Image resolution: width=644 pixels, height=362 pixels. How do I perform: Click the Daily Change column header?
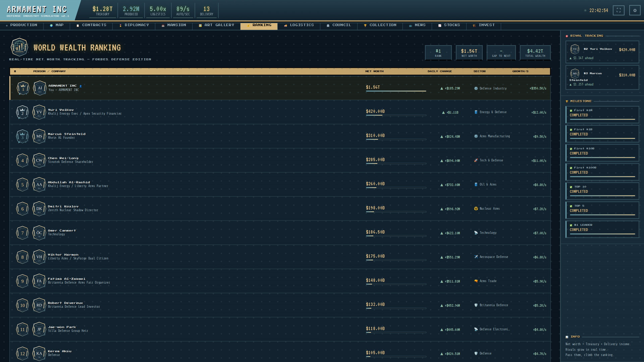tap(439, 71)
